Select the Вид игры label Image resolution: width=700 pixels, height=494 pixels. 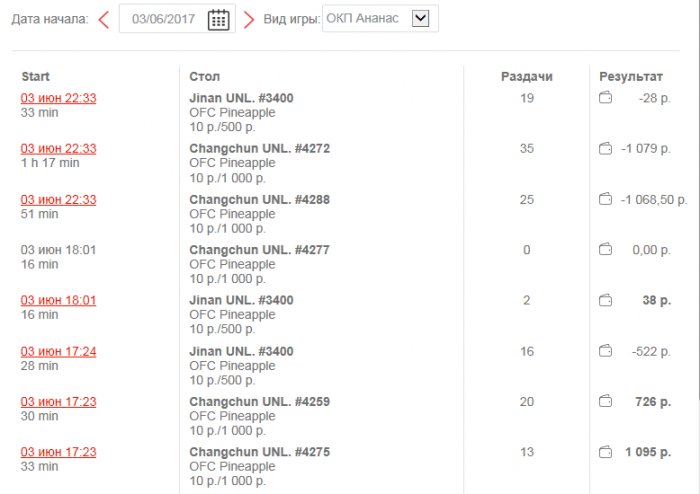point(292,19)
